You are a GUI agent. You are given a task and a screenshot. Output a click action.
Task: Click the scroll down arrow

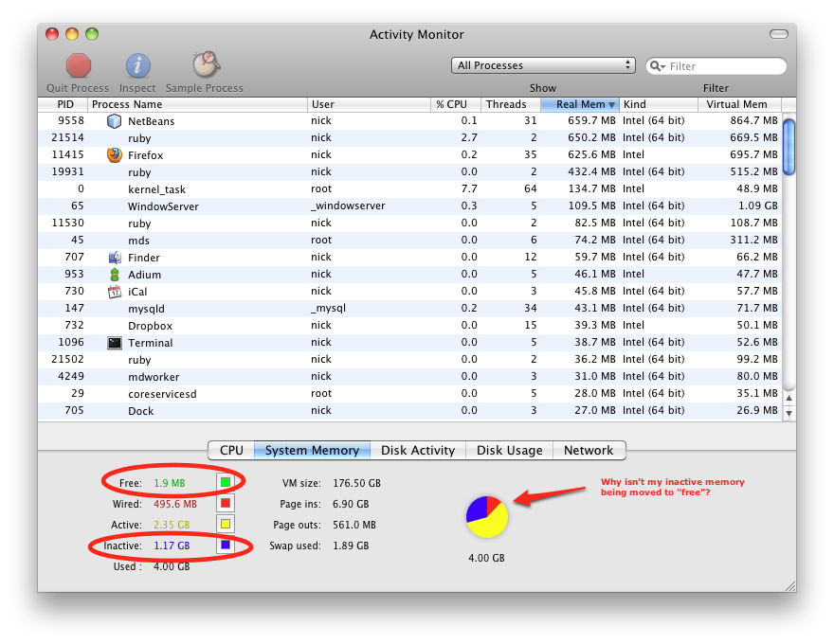pos(789,413)
